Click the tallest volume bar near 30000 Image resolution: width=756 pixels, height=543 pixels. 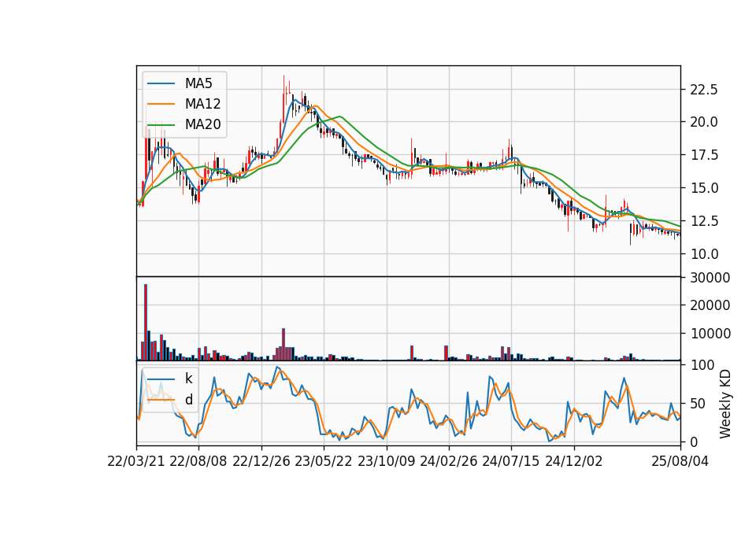click(146, 323)
